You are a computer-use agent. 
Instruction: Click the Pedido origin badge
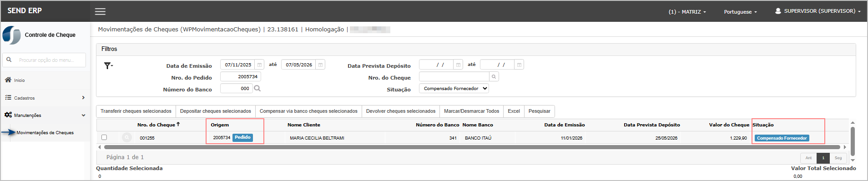[x=242, y=137]
